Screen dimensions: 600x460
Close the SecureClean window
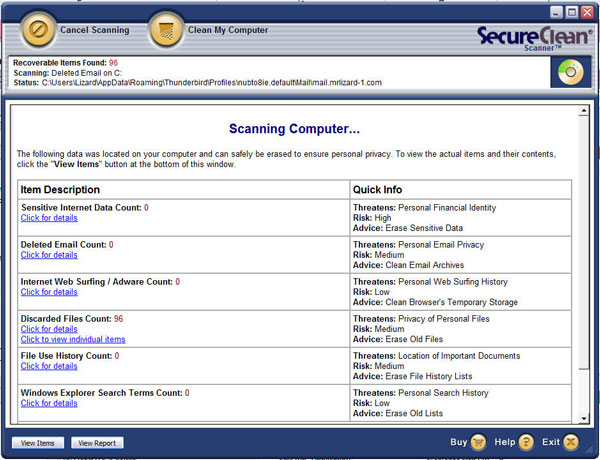pos(587,12)
